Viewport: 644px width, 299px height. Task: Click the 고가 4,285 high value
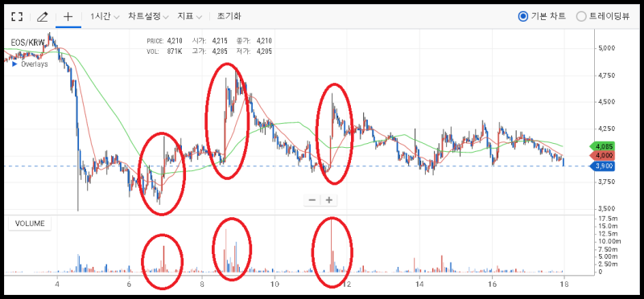click(220, 51)
